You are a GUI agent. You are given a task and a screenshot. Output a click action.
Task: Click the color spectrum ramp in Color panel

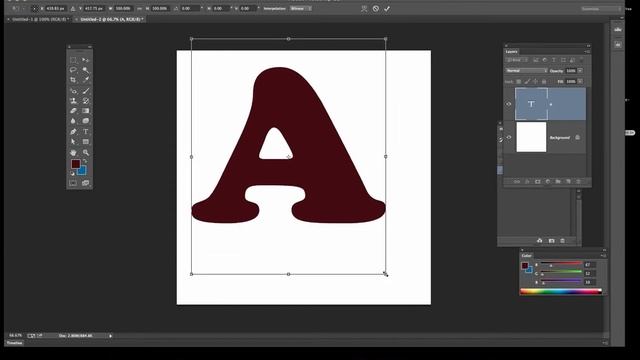coord(561,291)
